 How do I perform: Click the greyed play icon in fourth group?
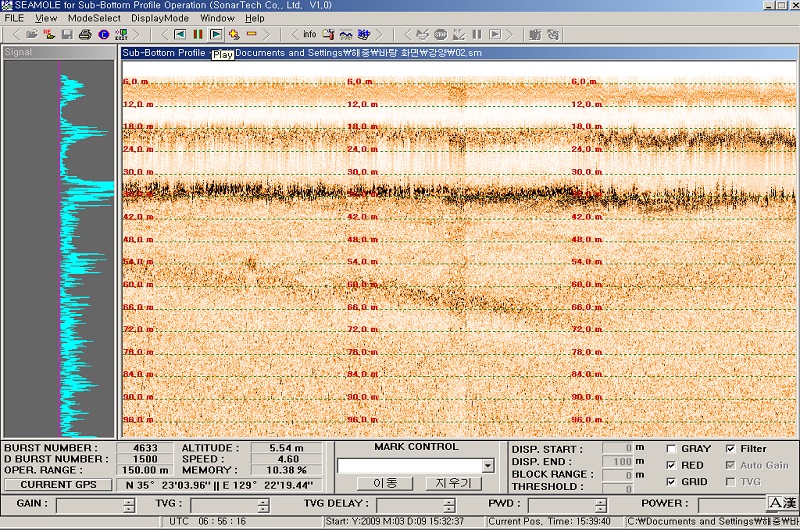point(495,34)
